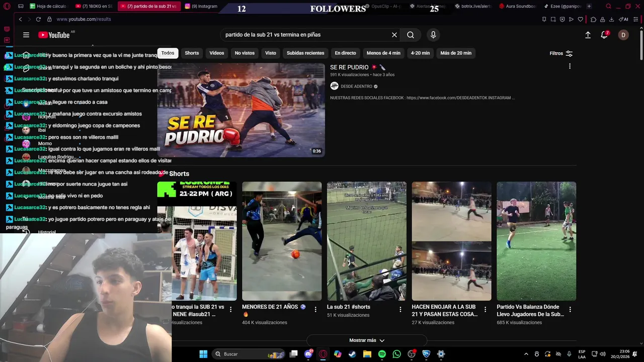The height and width of the screenshot is (362, 644).
Task: Show hidden system tray icons
Action: (526, 354)
